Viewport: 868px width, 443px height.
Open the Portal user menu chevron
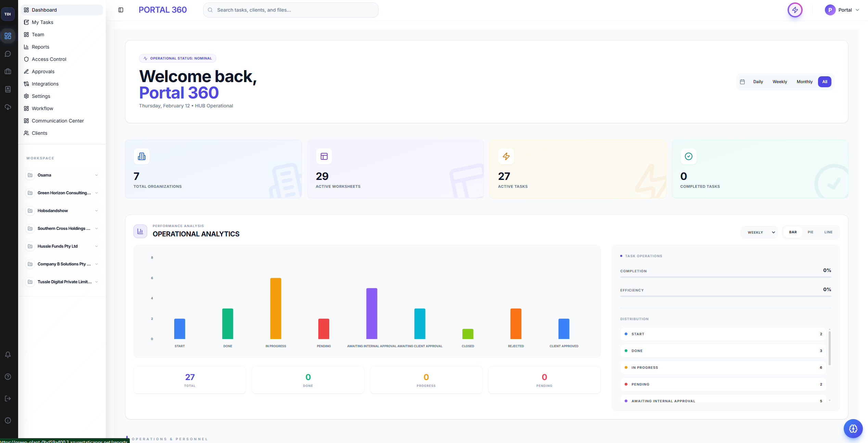pos(857,10)
